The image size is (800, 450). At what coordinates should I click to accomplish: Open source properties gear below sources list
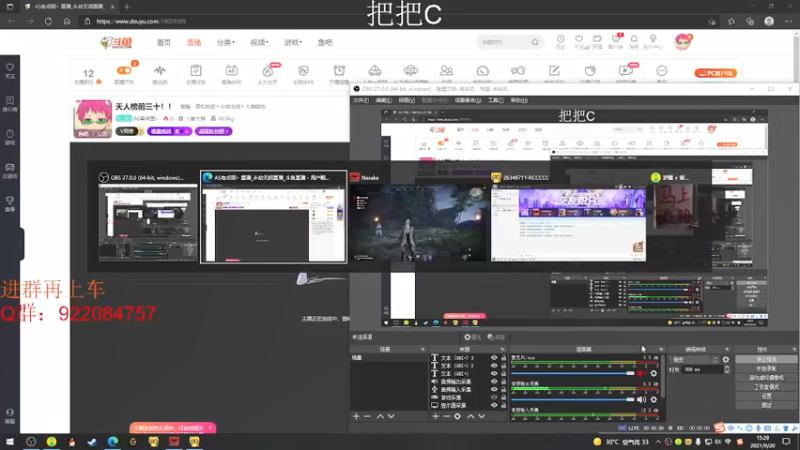pos(458,416)
